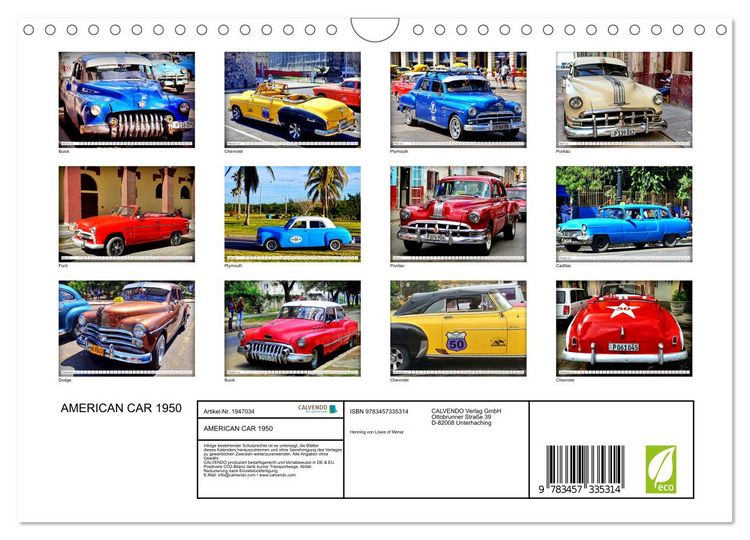Click the hanger cutout at top center
Image resolution: width=750 pixels, height=540 pixels.
(x=375, y=29)
